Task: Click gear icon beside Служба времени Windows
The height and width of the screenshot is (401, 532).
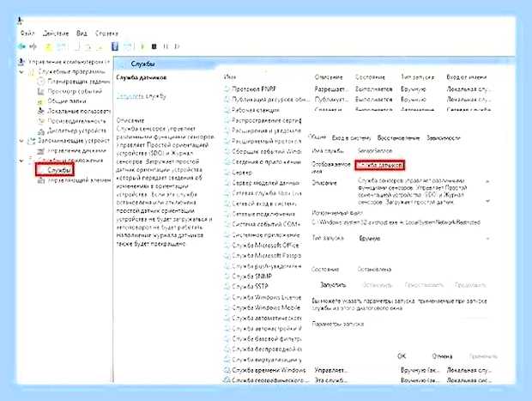Action: click(x=227, y=370)
